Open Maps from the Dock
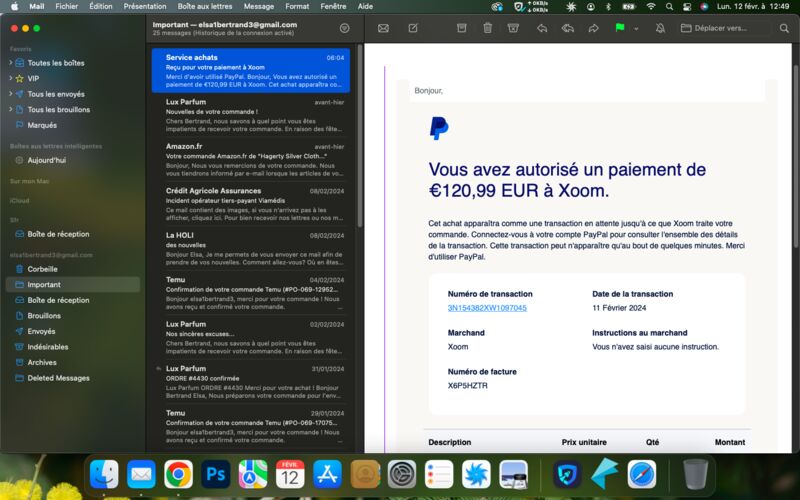Image resolution: width=800 pixels, height=500 pixels. point(253,474)
